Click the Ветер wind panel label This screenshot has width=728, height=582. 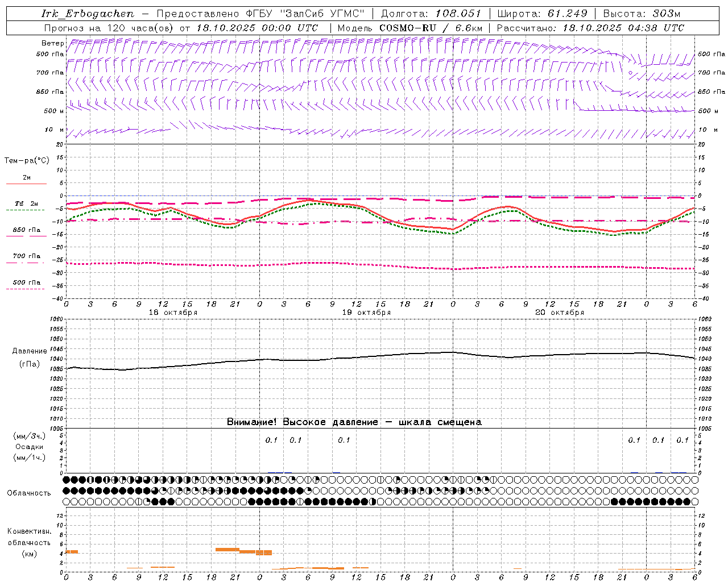(x=52, y=43)
